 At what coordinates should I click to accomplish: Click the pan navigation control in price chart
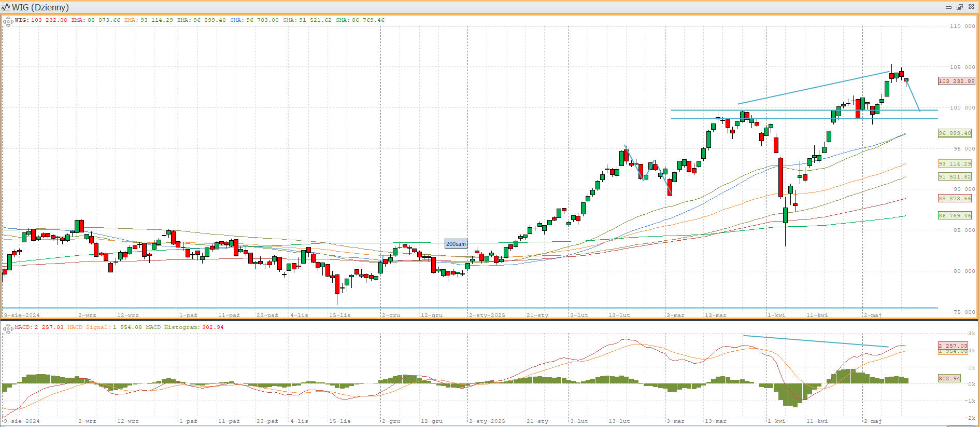[x=8, y=21]
